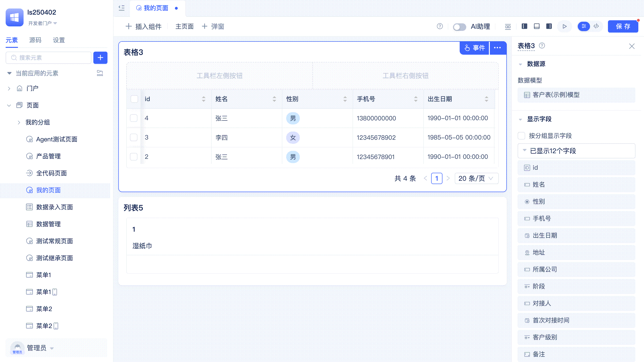
Task: Toggle the right panel layout icon
Action: [x=549, y=26]
